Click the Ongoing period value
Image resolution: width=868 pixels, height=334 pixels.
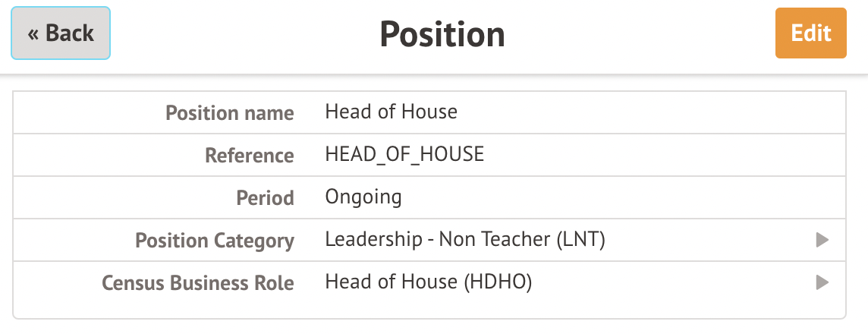[363, 197]
